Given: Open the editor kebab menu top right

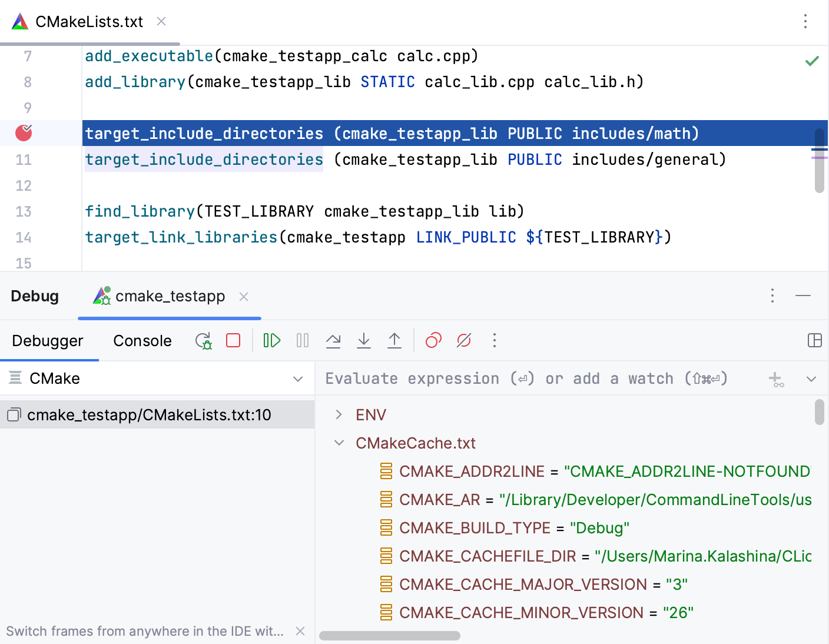Looking at the screenshot, I should pyautogui.click(x=805, y=21).
